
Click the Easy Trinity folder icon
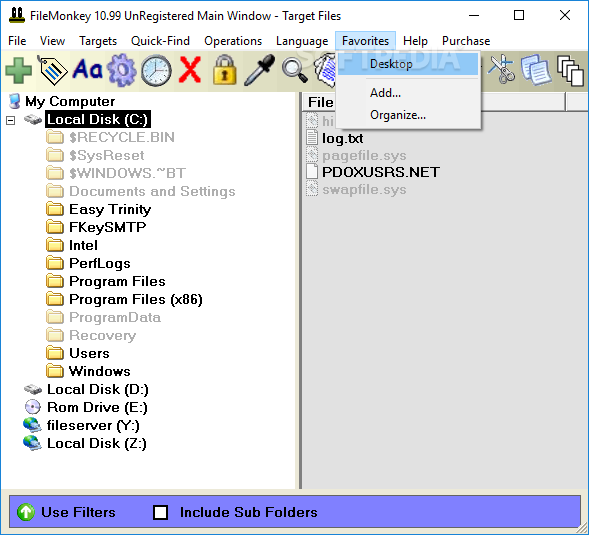[55, 209]
